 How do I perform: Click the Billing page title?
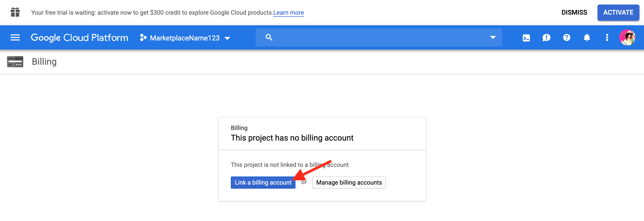tap(44, 62)
